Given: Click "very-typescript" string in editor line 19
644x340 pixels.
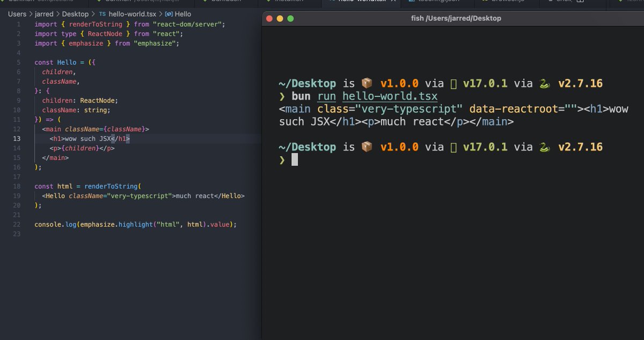Looking at the screenshot, I should point(140,196).
